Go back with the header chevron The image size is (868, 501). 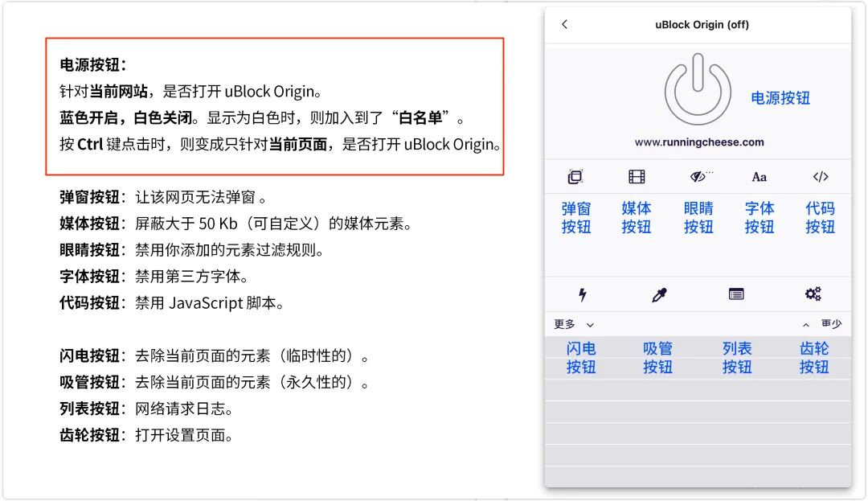(564, 24)
